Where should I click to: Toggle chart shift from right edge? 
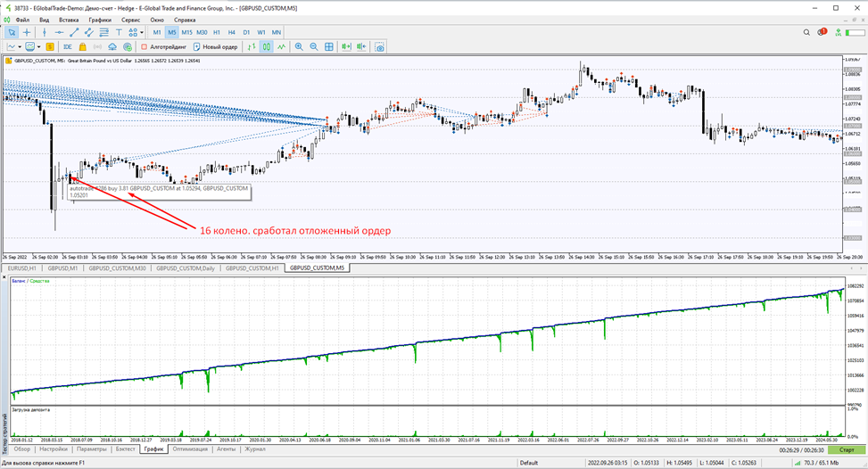(361, 47)
